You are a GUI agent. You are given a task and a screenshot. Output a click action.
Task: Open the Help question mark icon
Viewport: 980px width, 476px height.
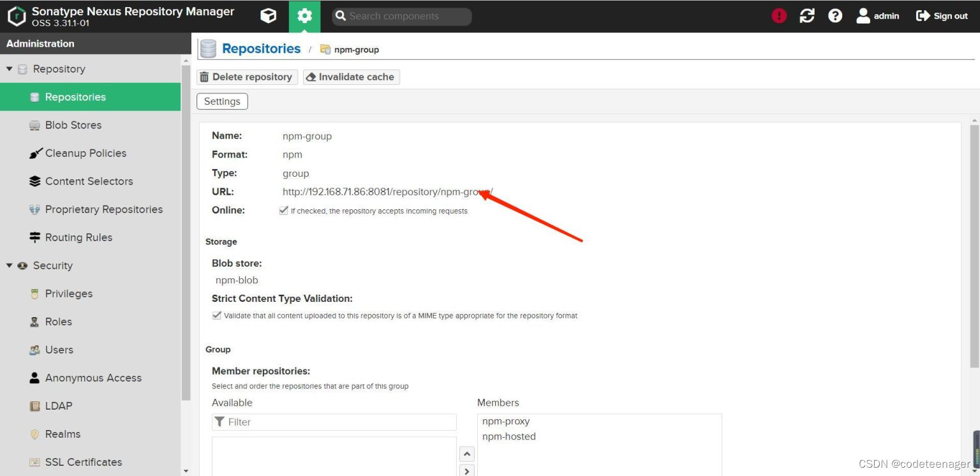coord(835,16)
